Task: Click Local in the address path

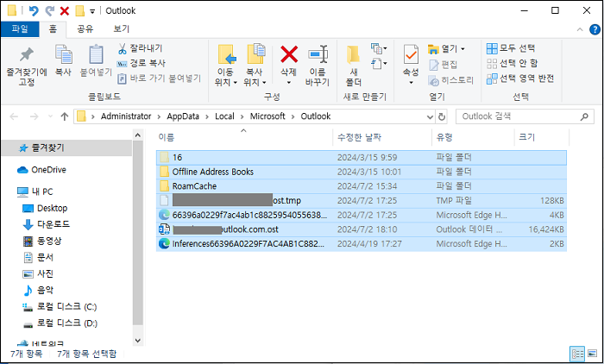Action: click(x=224, y=116)
